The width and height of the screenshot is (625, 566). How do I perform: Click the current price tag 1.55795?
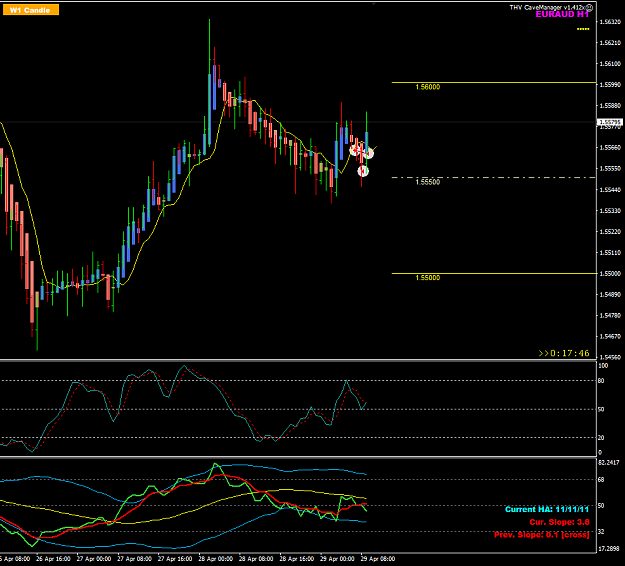pyautogui.click(x=609, y=122)
